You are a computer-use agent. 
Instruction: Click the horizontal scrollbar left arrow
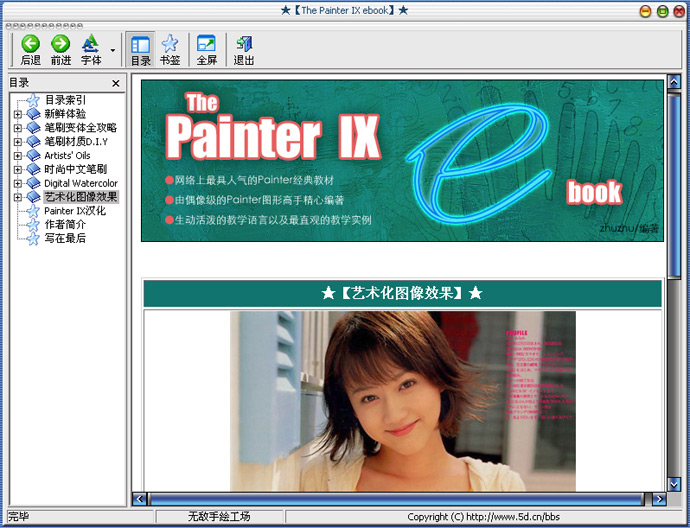pyautogui.click(x=139, y=499)
